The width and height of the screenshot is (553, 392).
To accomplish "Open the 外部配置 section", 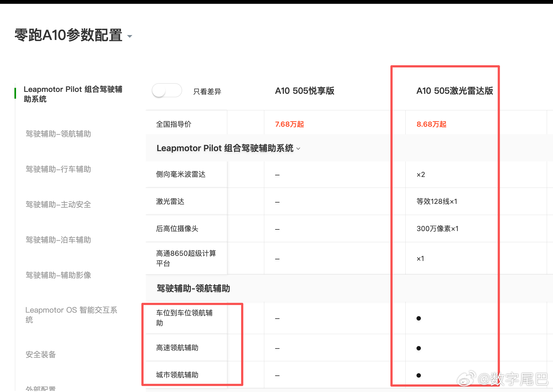I will pos(40,388).
